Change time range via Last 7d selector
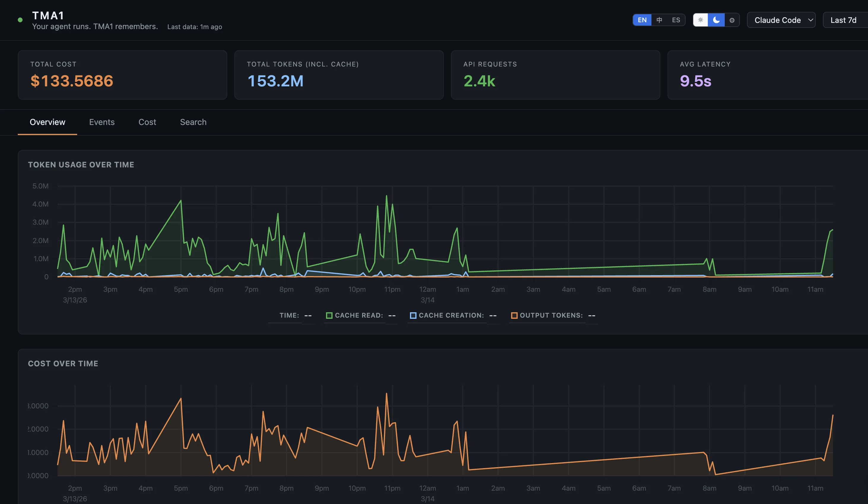Image resolution: width=868 pixels, height=504 pixels. 844,20
